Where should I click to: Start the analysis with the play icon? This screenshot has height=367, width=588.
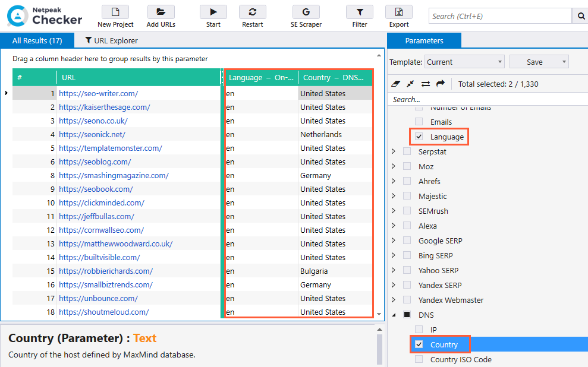tap(213, 12)
